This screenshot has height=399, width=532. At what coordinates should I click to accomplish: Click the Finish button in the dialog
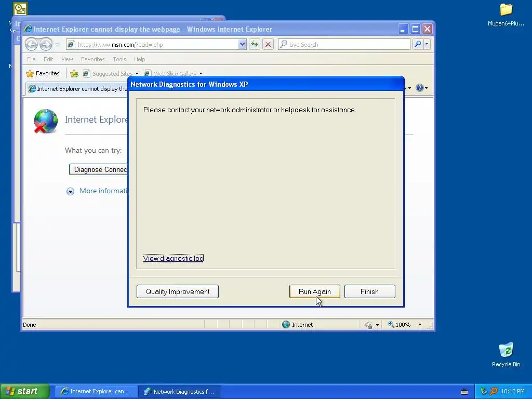[369, 291]
